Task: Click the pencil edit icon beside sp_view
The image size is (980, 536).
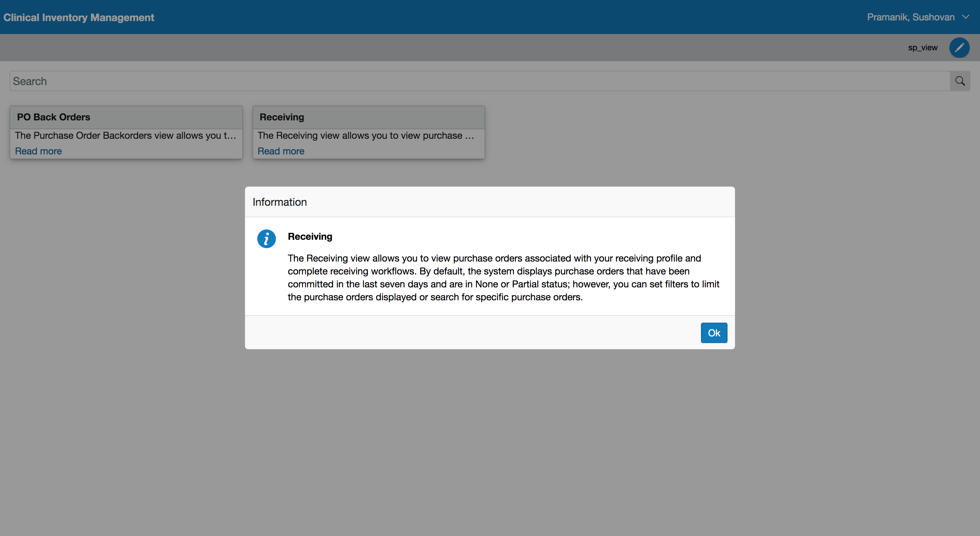Action: coord(960,48)
